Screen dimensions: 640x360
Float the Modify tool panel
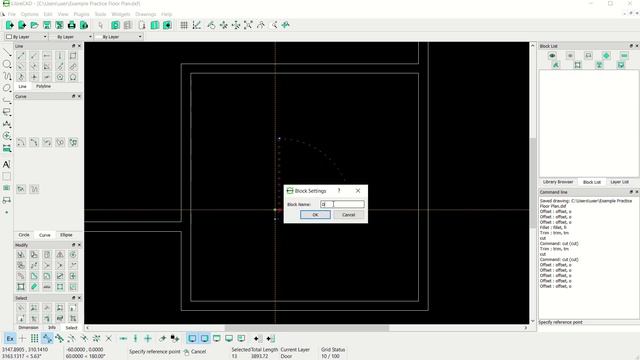point(74,245)
